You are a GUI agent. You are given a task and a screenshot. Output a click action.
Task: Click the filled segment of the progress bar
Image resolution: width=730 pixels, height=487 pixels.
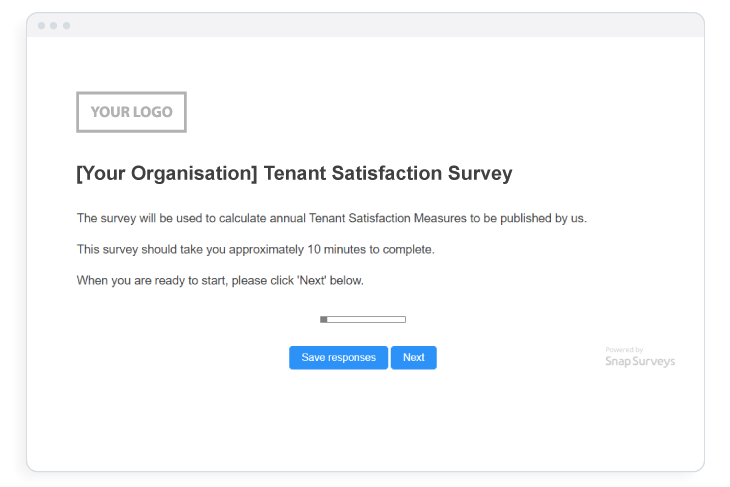click(x=324, y=319)
